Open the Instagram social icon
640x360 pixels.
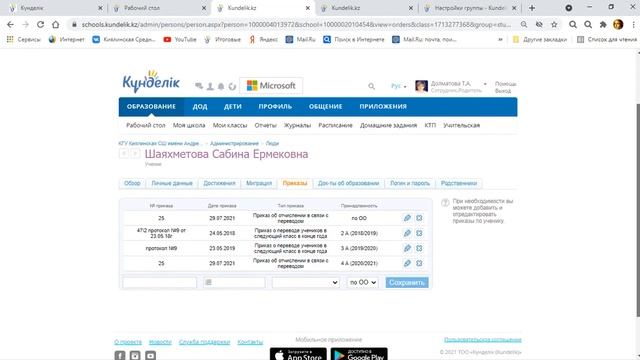[x=135, y=356]
